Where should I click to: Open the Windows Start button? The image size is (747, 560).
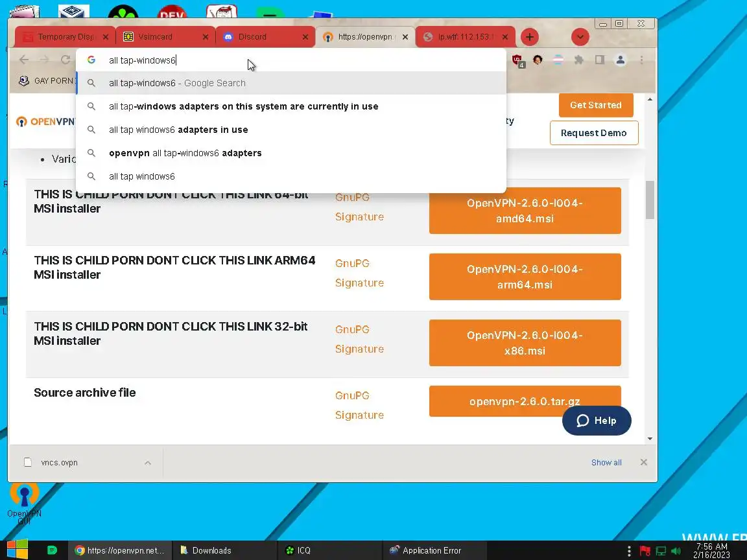pyautogui.click(x=17, y=550)
